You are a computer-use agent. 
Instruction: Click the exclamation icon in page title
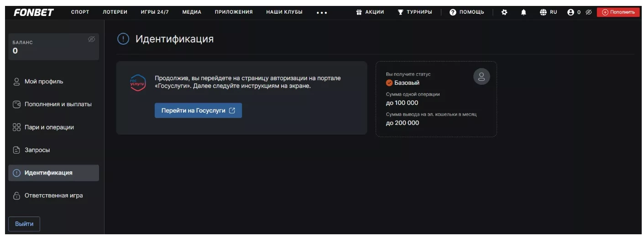click(123, 39)
